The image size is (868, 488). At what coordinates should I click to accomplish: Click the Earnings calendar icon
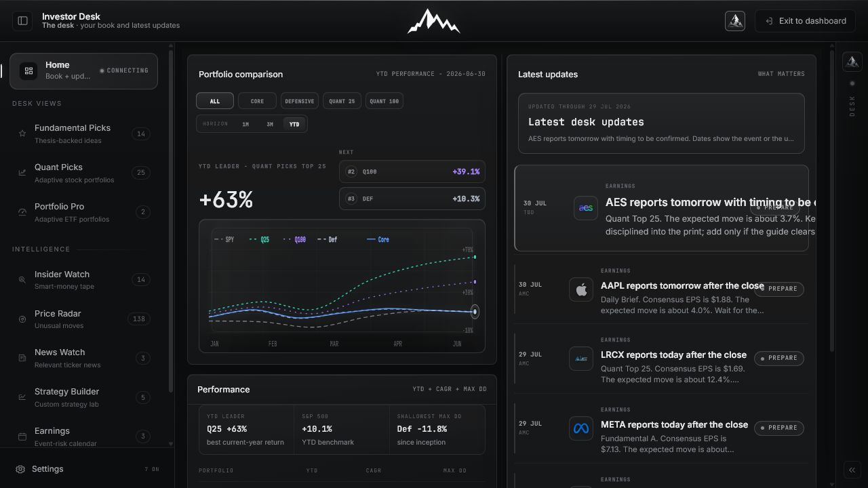22,436
